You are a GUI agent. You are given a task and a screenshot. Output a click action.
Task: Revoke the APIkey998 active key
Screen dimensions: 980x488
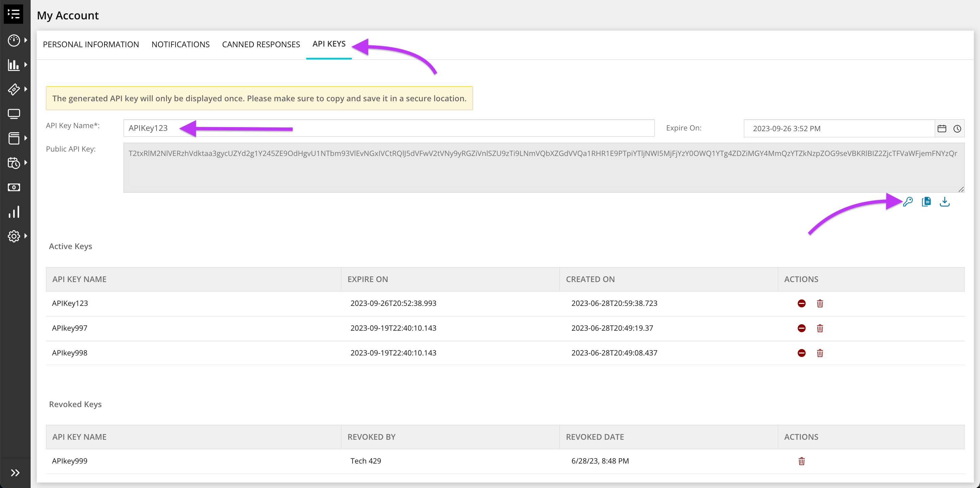coord(802,353)
